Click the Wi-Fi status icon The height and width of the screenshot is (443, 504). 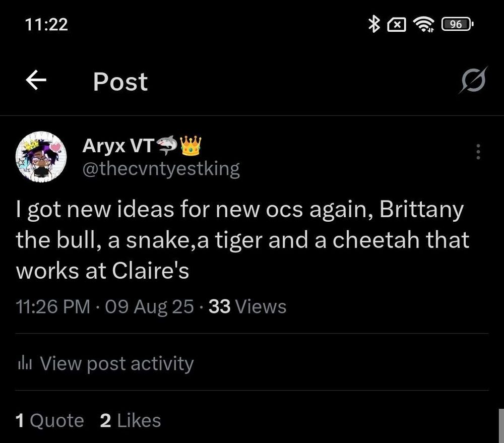pos(423,24)
